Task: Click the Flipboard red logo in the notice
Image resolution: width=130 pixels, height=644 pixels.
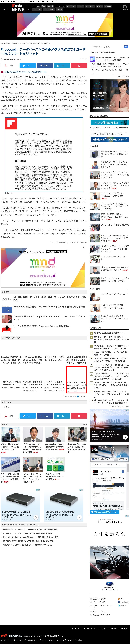Action: [x=11, y=124]
